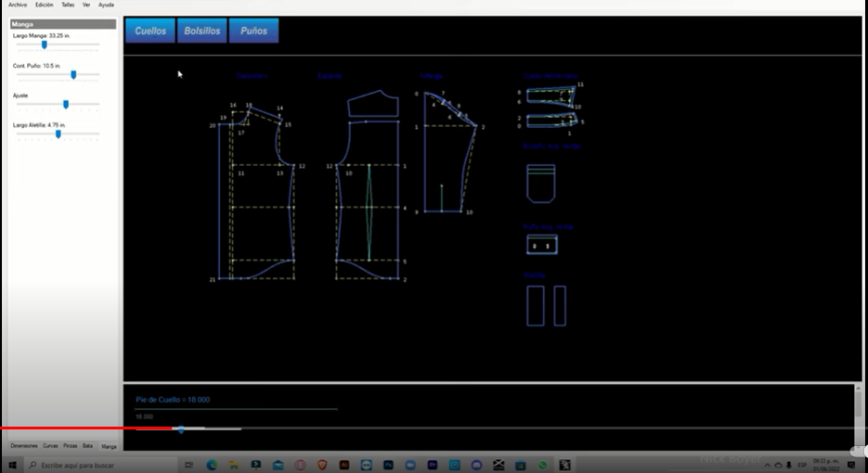Open File Explorer from the taskbar
Screen dimensions: 868x473
click(x=234, y=466)
